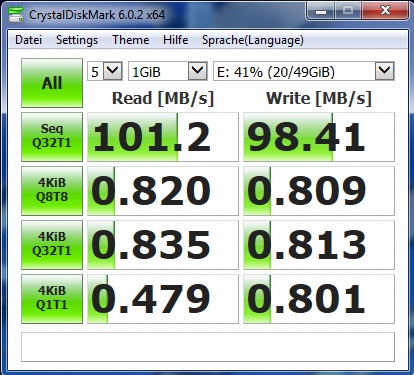The width and height of the screenshot is (414, 375).
Task: Click the CrystalDiskMark app icon in title bar
Action: click(x=15, y=15)
